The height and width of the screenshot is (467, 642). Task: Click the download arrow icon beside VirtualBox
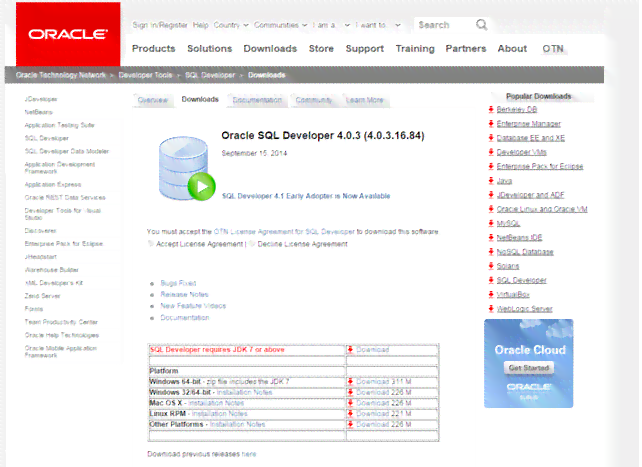pyautogui.click(x=491, y=294)
